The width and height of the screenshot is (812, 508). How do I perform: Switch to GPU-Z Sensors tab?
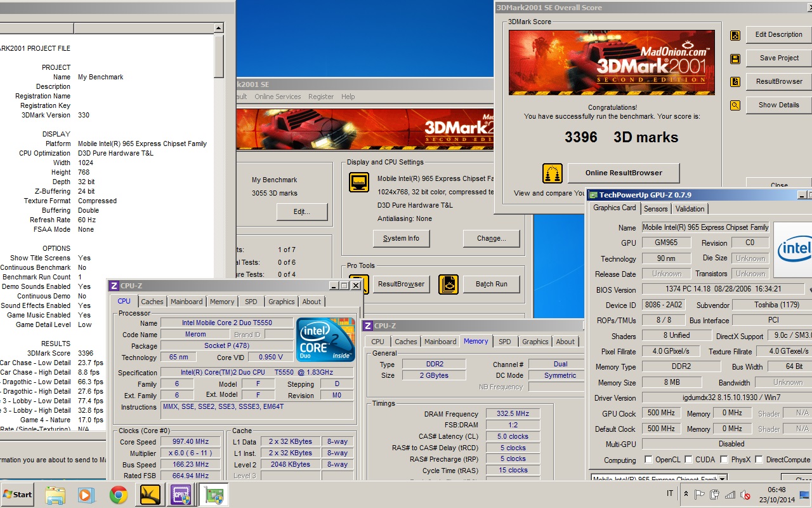(656, 208)
